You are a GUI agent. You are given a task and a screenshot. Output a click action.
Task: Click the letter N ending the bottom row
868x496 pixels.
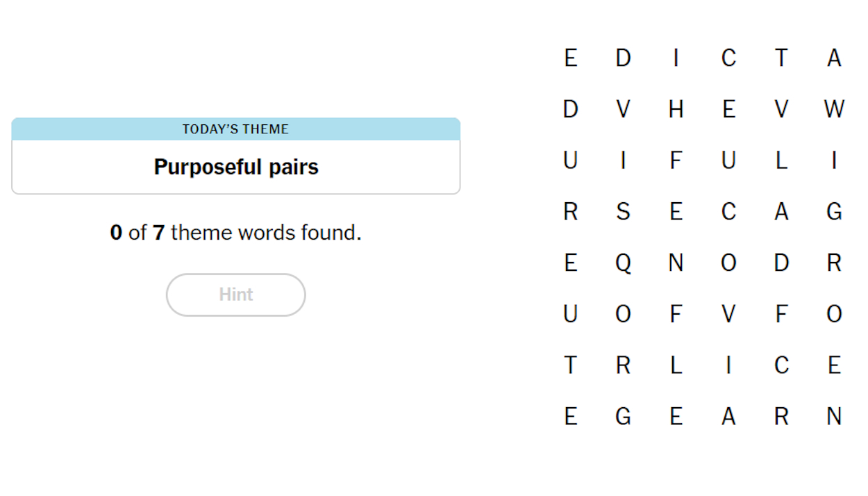[834, 416]
